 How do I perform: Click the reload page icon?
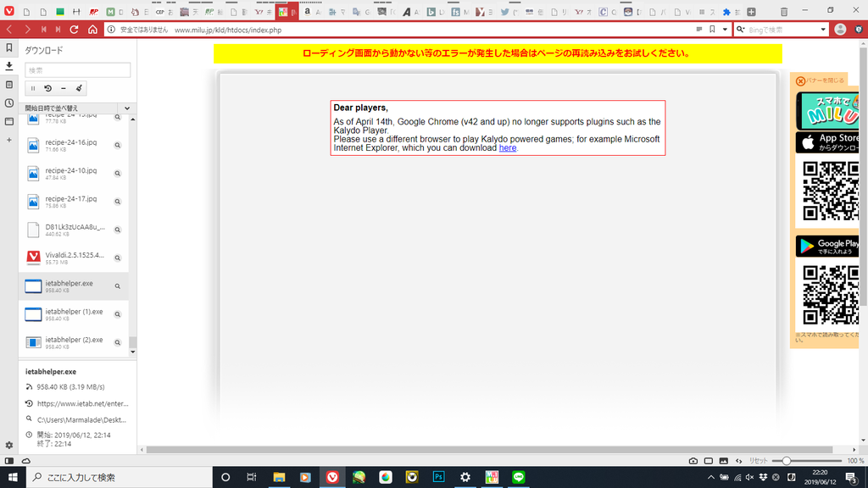[x=74, y=30]
